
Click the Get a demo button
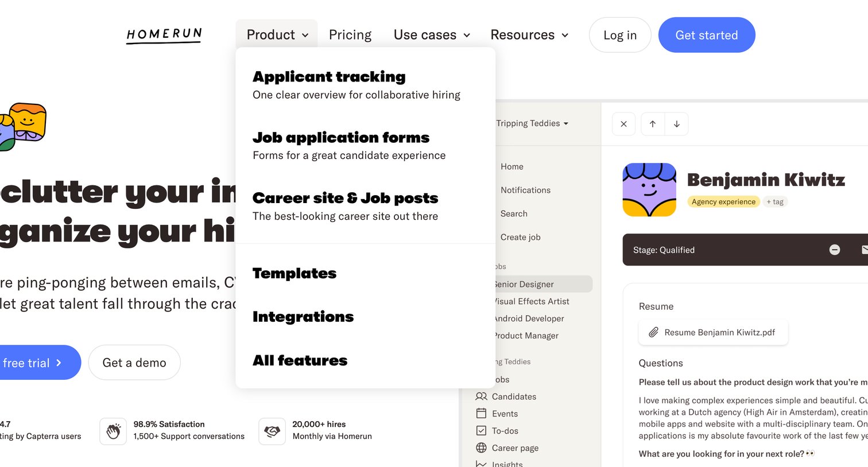point(134,363)
